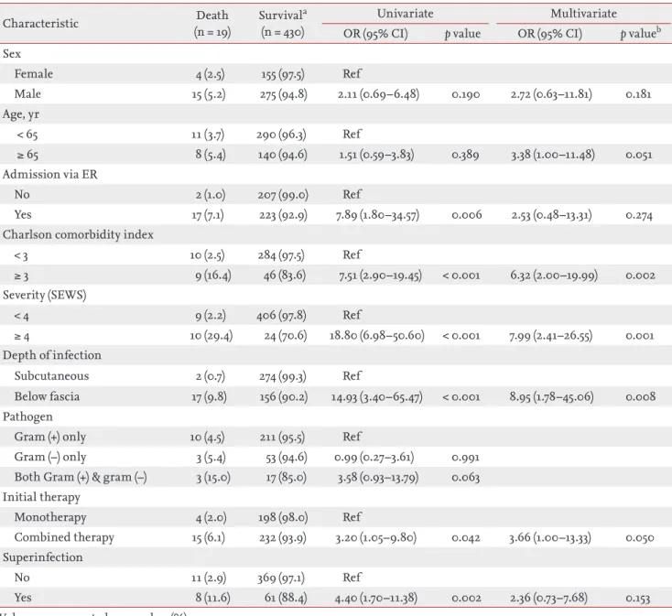Select the Gram (–) only row
672x616 pixels.
point(50,457)
